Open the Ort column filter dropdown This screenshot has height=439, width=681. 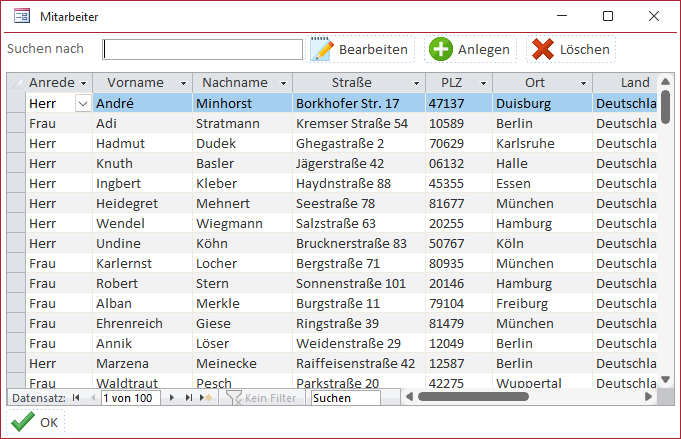[x=583, y=83]
